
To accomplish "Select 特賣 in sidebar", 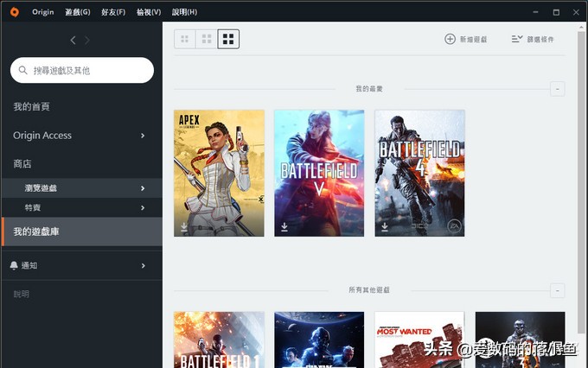I will (x=82, y=207).
